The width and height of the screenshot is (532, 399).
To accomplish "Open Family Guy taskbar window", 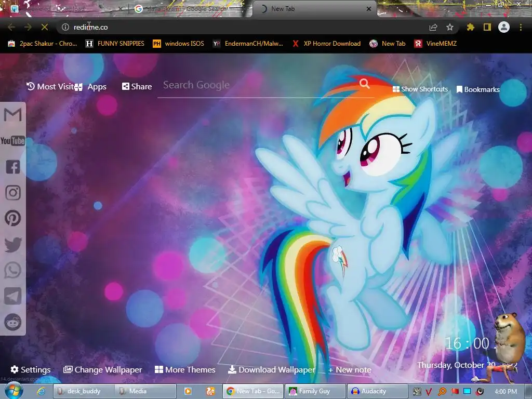I will tap(315, 391).
